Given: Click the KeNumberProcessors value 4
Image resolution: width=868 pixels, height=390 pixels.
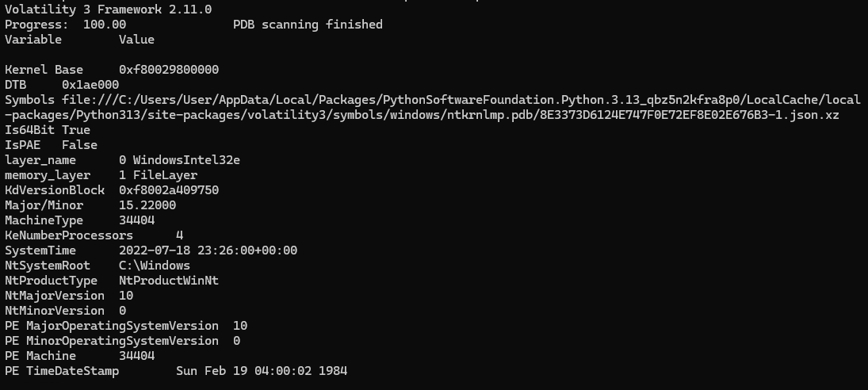Looking at the screenshot, I should (179, 235).
